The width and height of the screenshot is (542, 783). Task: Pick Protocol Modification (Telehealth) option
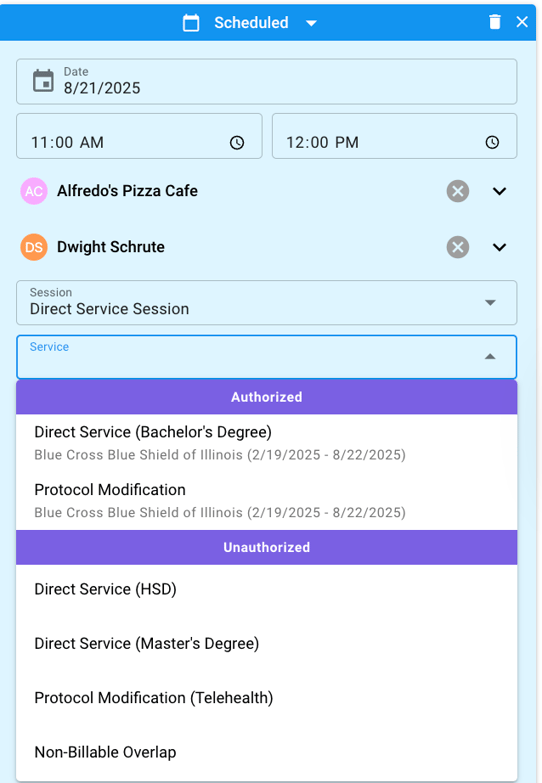tap(266, 698)
